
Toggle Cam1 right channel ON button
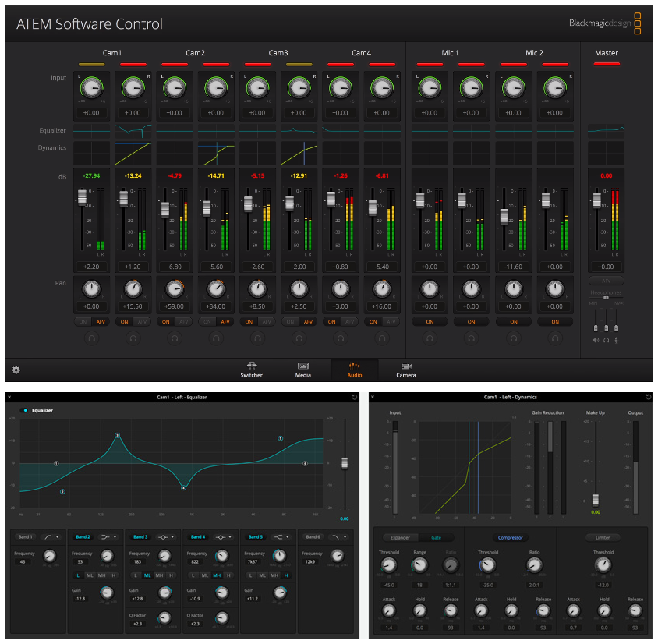point(125,322)
